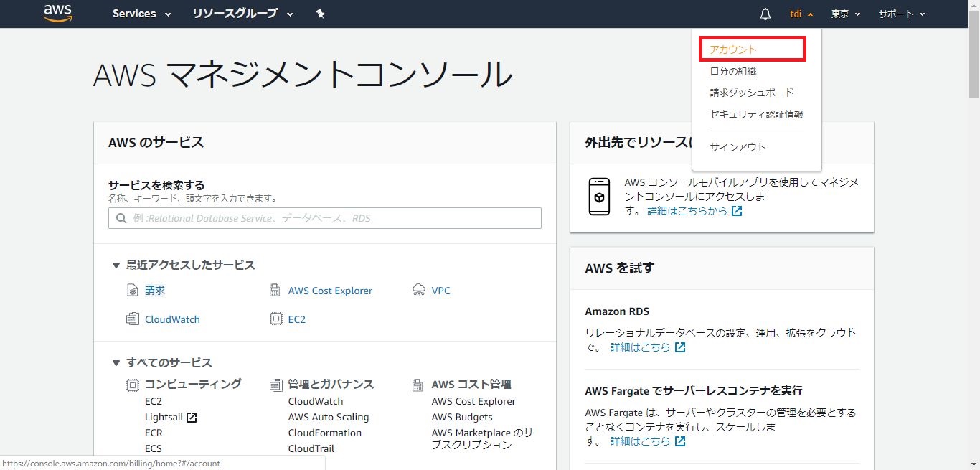Open the Services dropdown menu
Screen dimensions: 980x470
pos(141,14)
